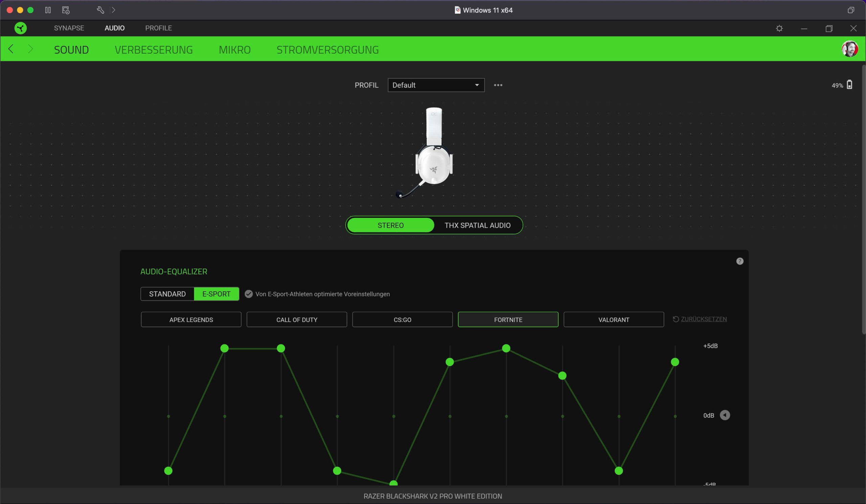Open the MIKRO tab
This screenshot has height=504, width=866.
(235, 50)
